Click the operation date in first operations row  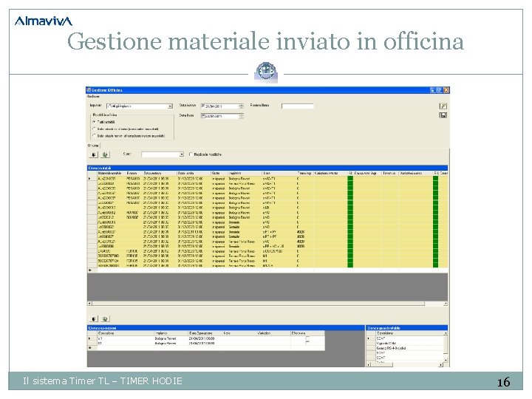(202, 338)
